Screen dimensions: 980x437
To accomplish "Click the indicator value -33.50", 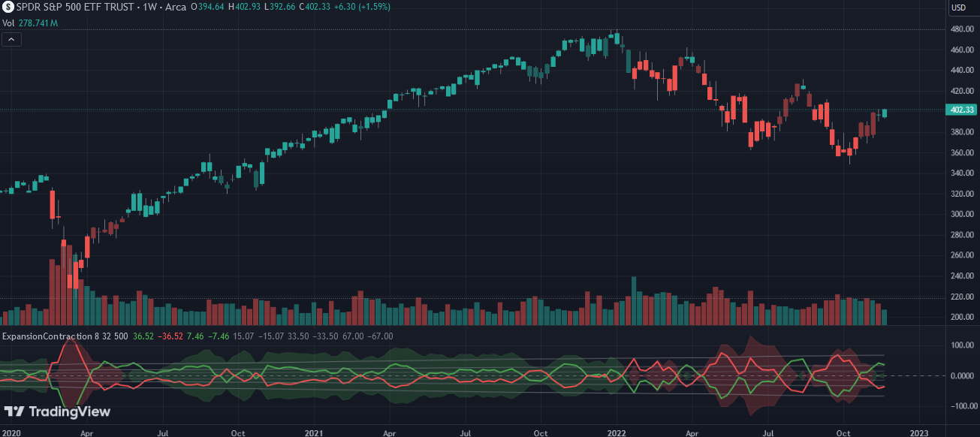I will pos(327,336).
